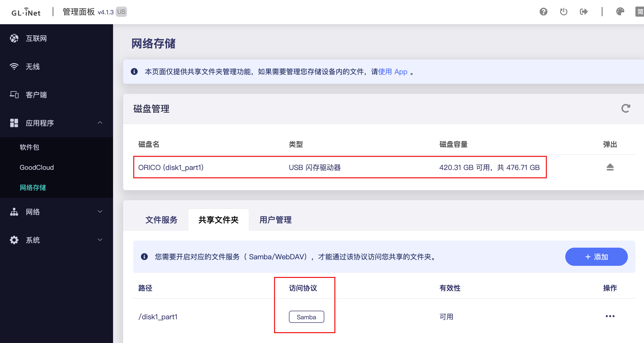
Task: Refresh the 磁盘管理 disk list
Action: coord(625,108)
